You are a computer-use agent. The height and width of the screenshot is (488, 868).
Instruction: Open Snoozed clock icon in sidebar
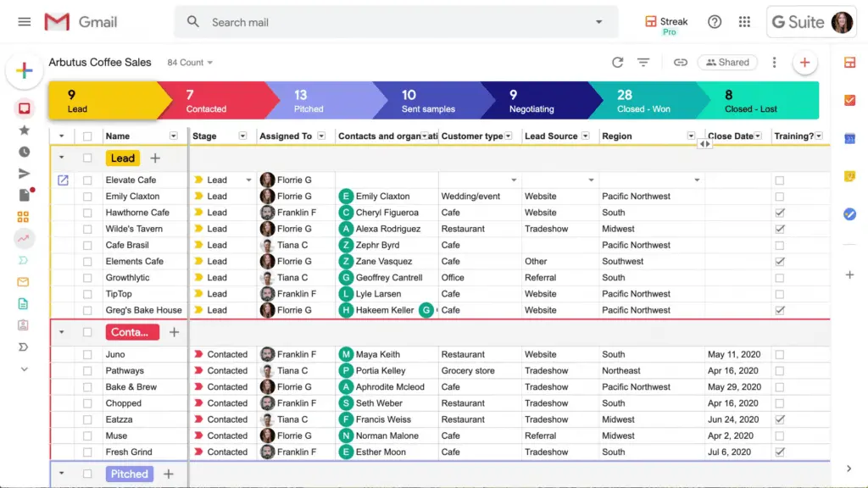point(25,152)
